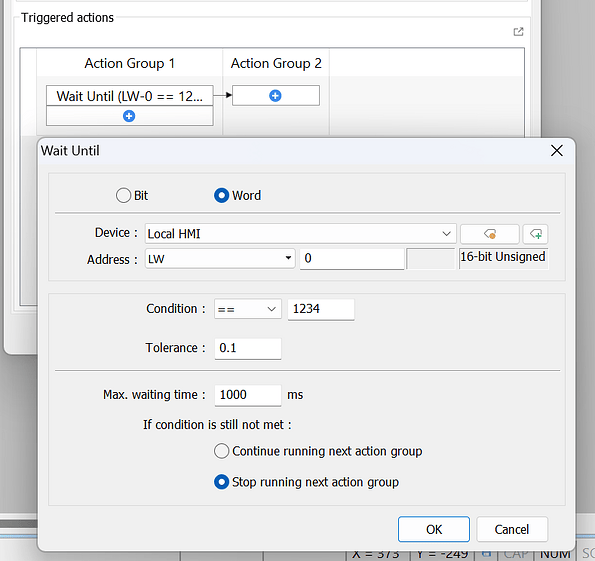Image resolution: width=595 pixels, height=561 pixels.
Task: Select the Wait Until LW-0 action item
Action: [129, 96]
